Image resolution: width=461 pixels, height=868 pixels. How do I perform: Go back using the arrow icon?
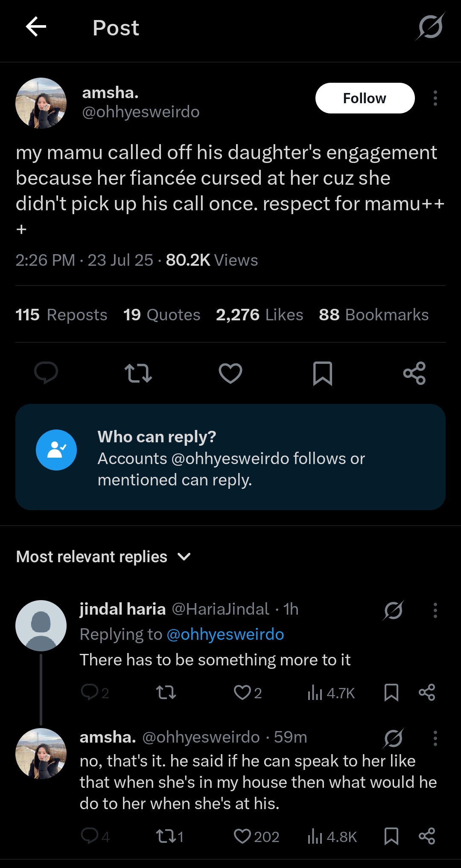click(36, 27)
